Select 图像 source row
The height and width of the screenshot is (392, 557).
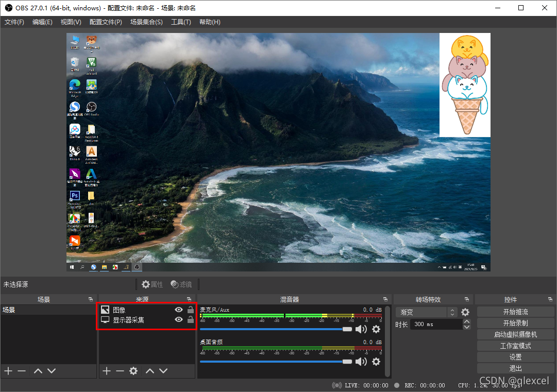coord(146,310)
